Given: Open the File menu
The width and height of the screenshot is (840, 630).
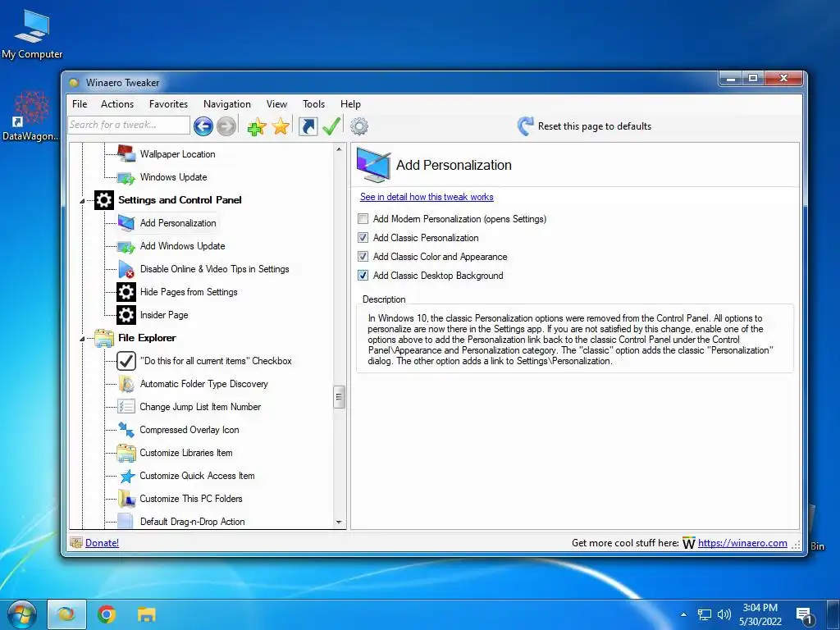Looking at the screenshot, I should coord(80,104).
